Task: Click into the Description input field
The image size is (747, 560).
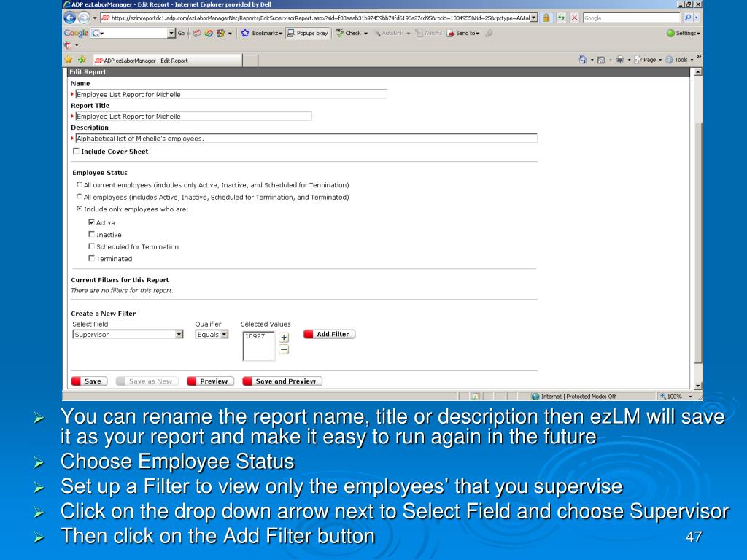Action: coord(306,138)
